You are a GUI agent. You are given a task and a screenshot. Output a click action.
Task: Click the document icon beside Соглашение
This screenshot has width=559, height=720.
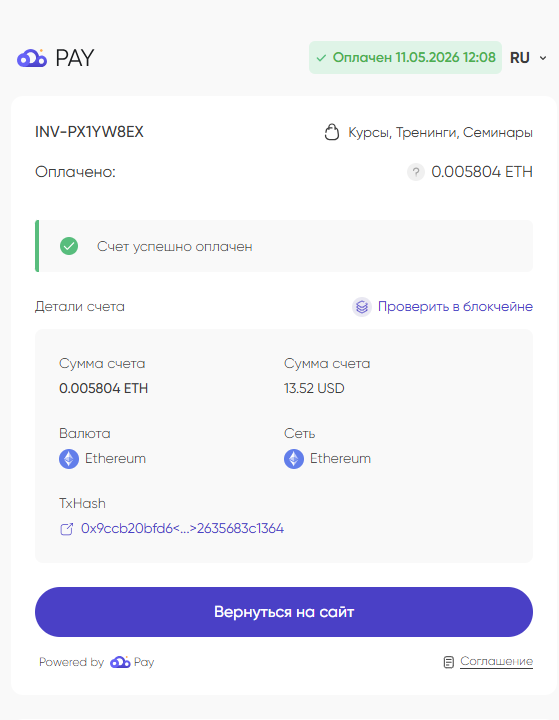tap(449, 662)
